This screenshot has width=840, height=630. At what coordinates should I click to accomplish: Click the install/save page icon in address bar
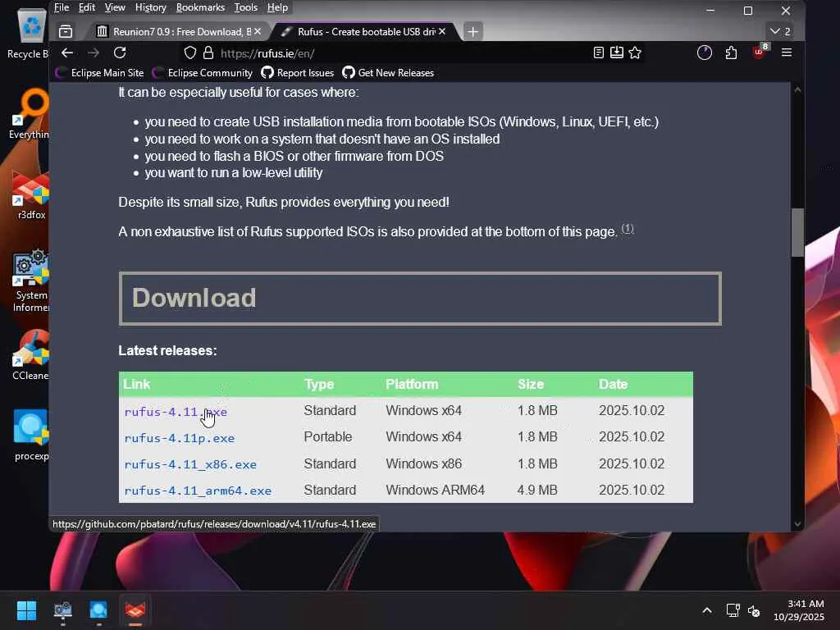point(617,52)
